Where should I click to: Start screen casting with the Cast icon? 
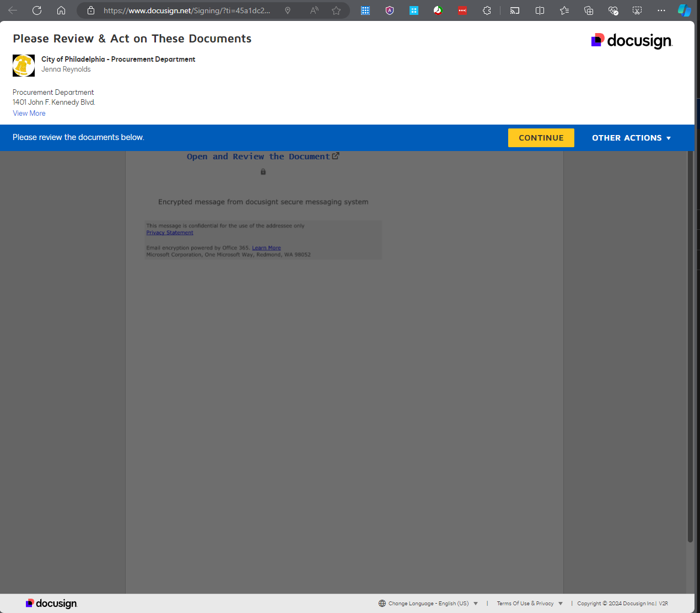tap(515, 10)
